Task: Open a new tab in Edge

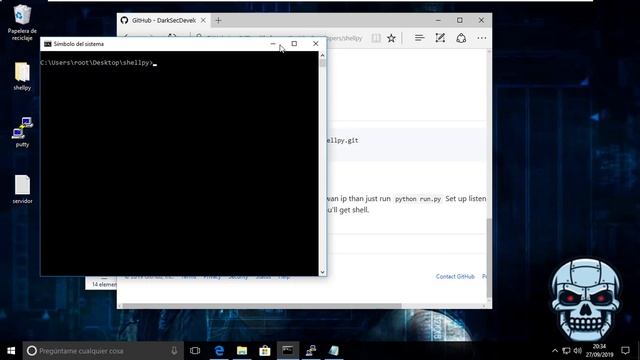Action: pyautogui.click(x=218, y=20)
